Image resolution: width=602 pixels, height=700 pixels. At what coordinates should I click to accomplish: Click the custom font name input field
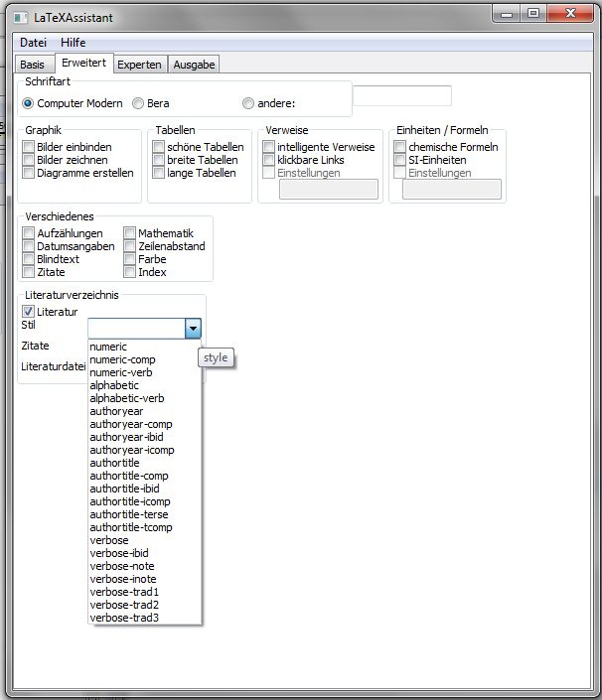[402, 95]
